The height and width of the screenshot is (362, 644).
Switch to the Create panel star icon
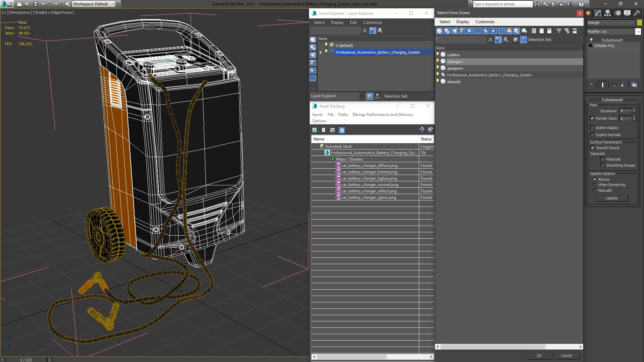[x=588, y=13]
